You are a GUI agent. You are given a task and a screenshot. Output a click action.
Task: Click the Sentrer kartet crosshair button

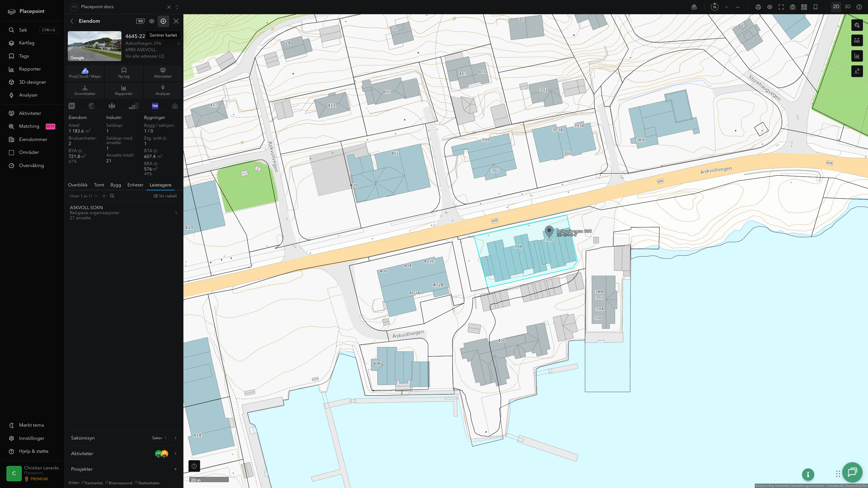163,21
